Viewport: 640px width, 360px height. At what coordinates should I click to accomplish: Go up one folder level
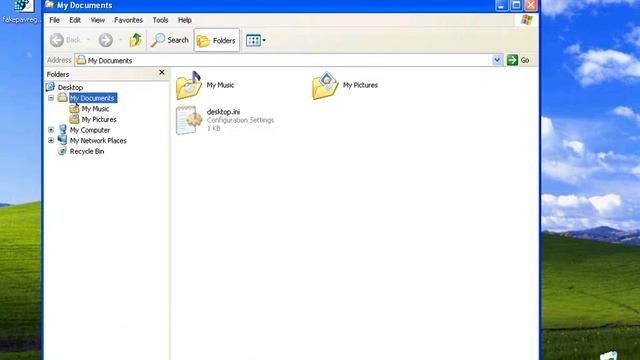click(x=135, y=40)
